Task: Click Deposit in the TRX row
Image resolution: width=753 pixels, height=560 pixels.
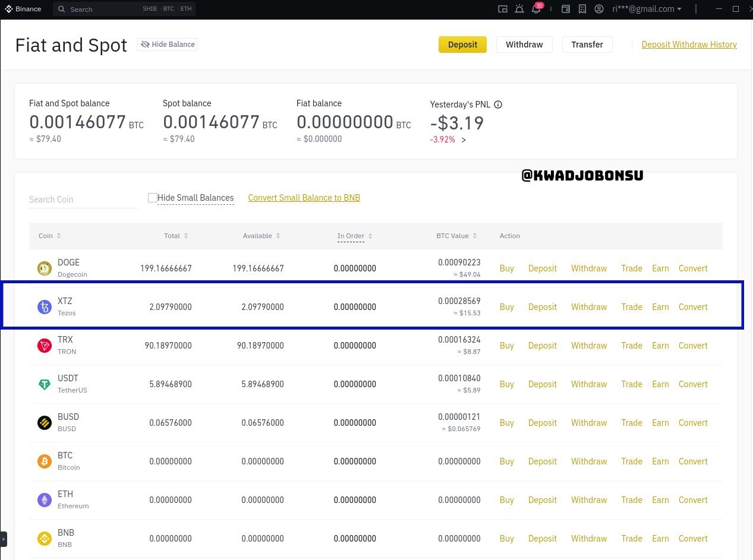Action: [543, 346]
